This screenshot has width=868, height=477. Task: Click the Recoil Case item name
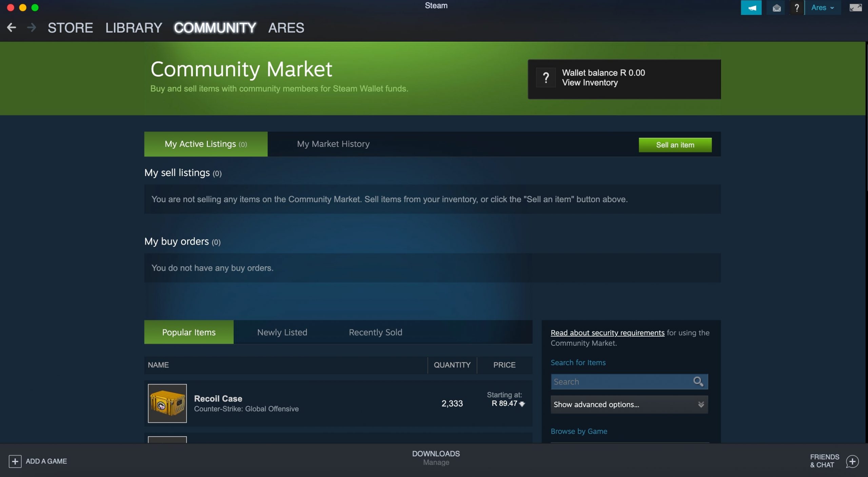coord(218,399)
